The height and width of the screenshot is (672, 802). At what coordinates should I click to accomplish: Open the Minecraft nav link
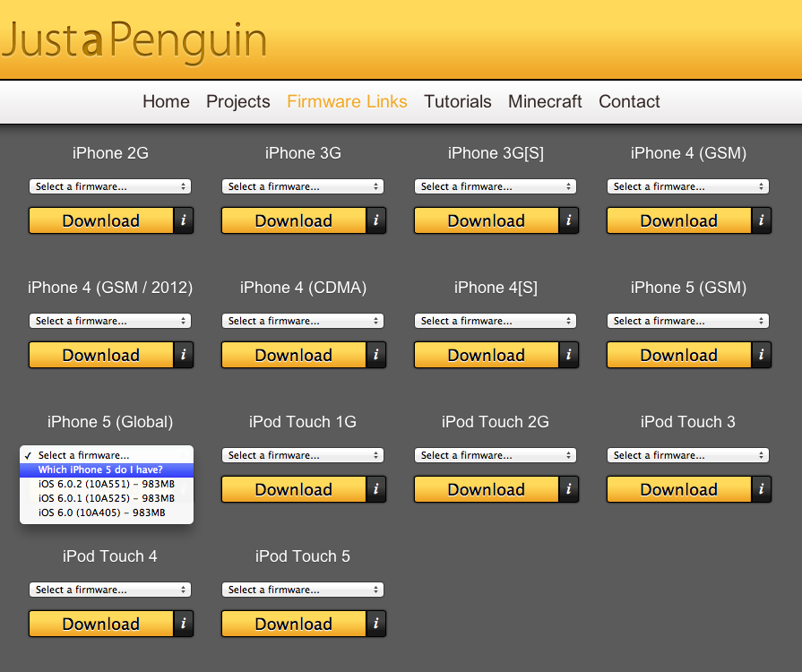coord(545,102)
